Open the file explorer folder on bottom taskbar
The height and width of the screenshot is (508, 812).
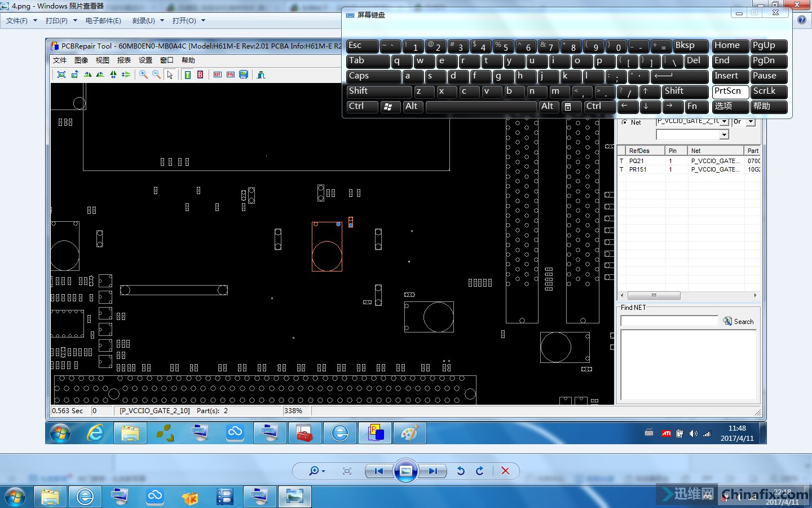[x=50, y=497]
